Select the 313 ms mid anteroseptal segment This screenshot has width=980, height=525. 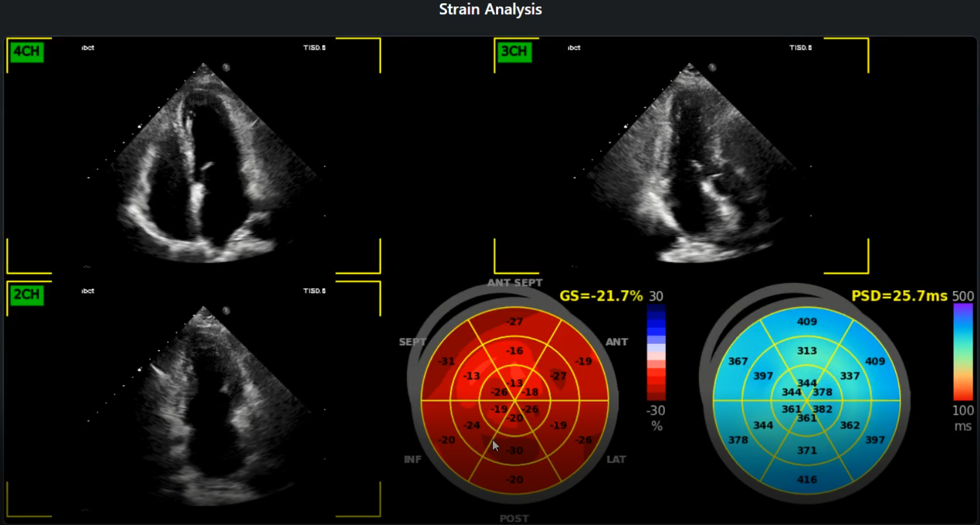tap(807, 350)
